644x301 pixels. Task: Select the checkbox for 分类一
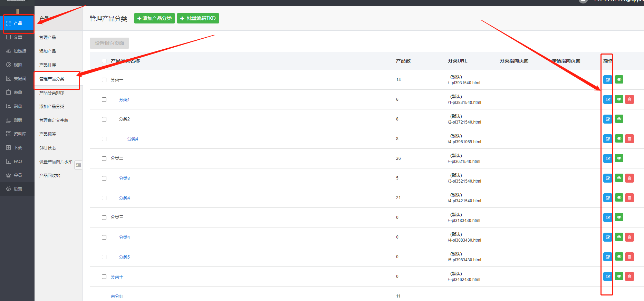pos(104,80)
